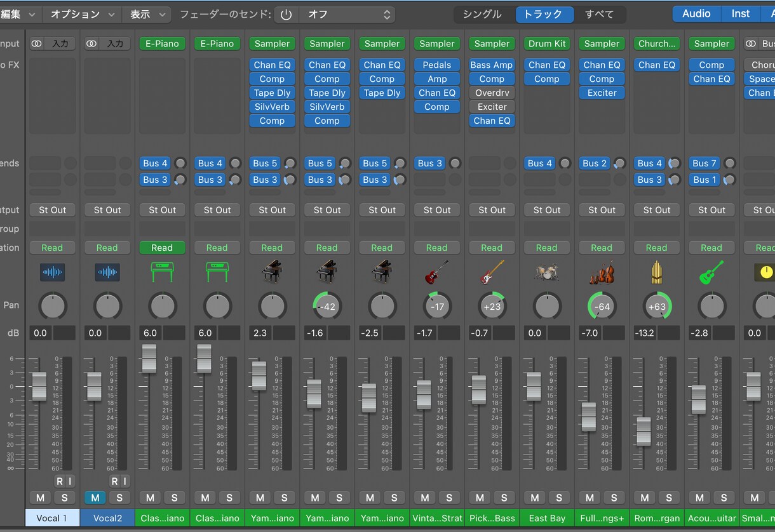The image size is (775, 532).
Task: Open the 表示 dropdown menu
Action: click(x=147, y=14)
